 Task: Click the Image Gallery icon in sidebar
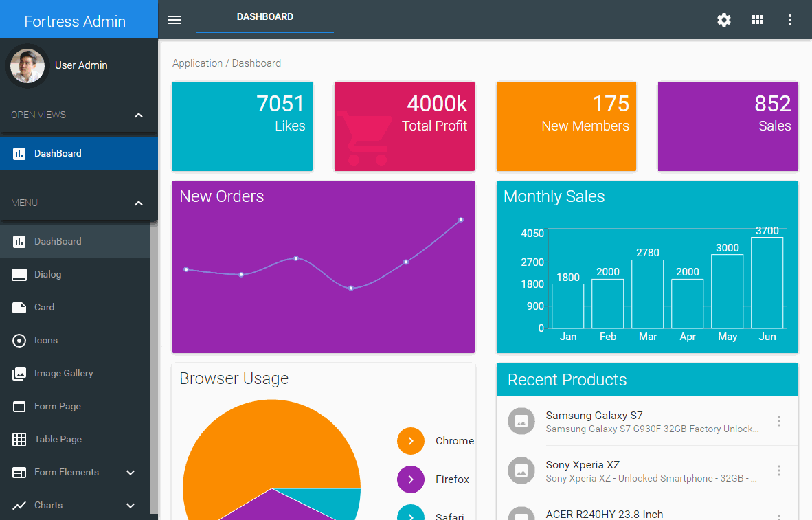(x=19, y=374)
